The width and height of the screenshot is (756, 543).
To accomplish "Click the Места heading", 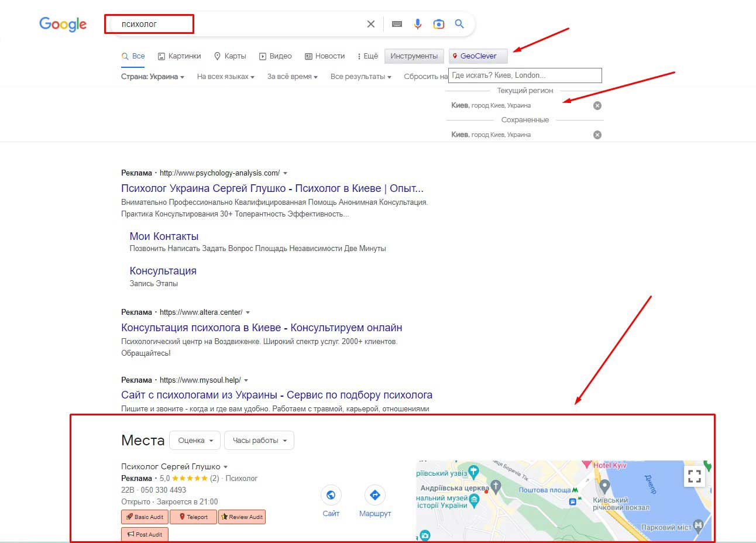I will click(143, 441).
